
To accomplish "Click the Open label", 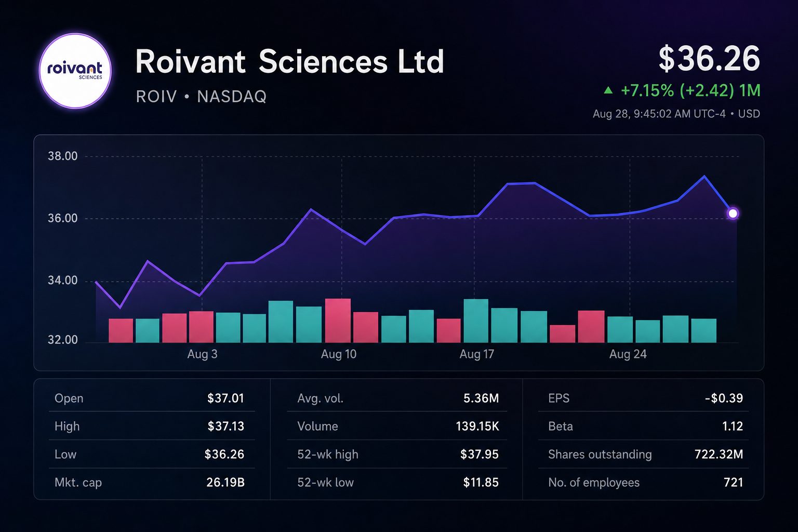I will (x=69, y=398).
